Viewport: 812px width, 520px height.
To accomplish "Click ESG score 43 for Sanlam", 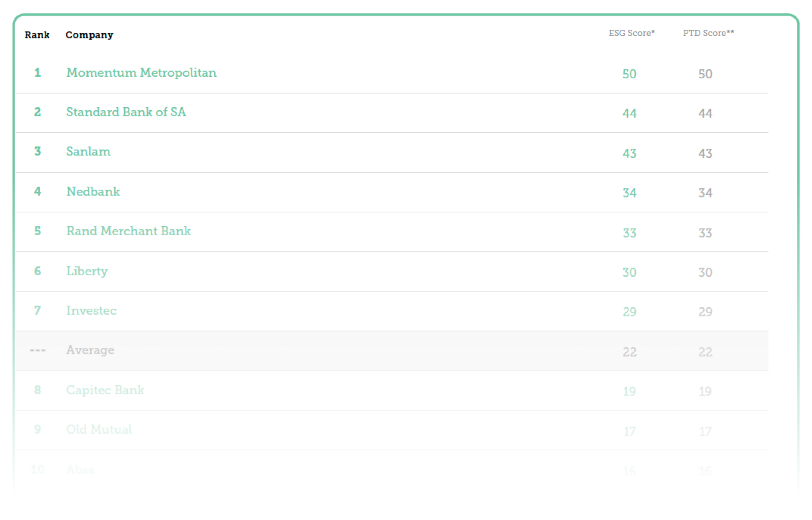I will [x=629, y=153].
